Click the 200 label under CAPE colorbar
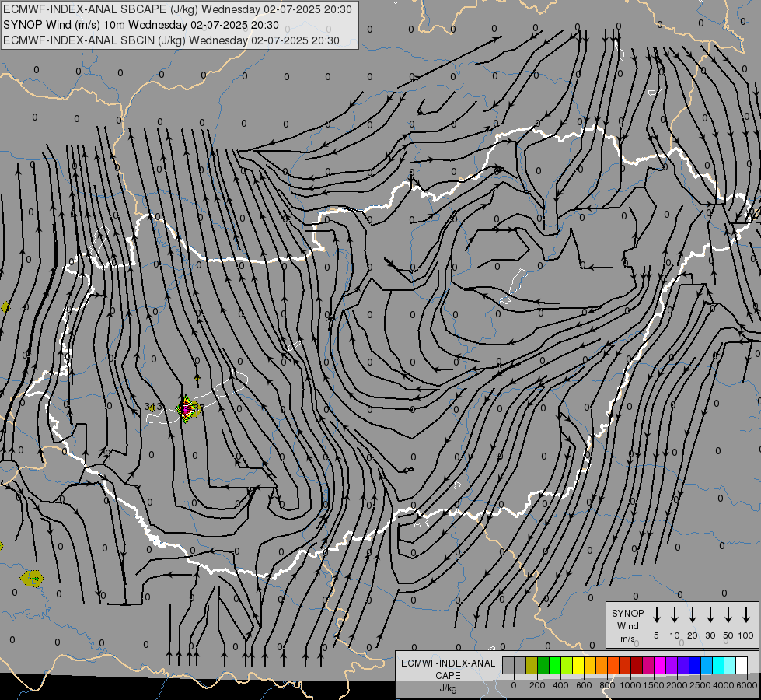This screenshot has height=700, width=761. 537,685
